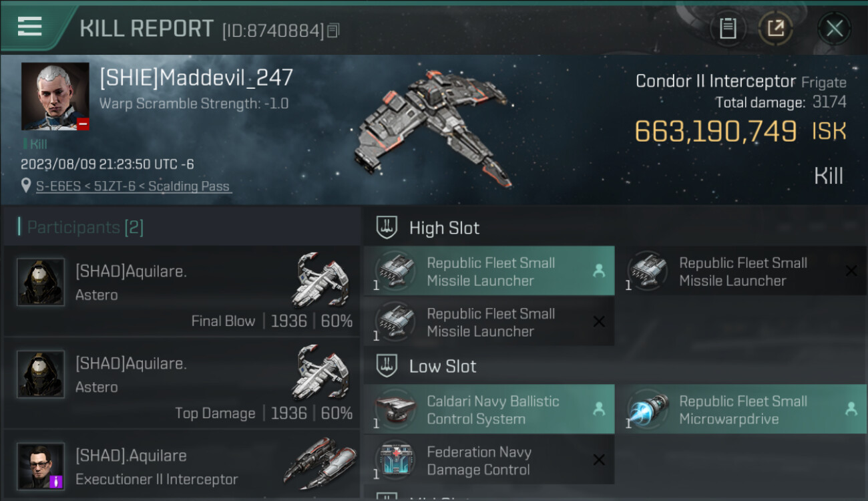View Final Blow Astero ship icon

(321, 279)
